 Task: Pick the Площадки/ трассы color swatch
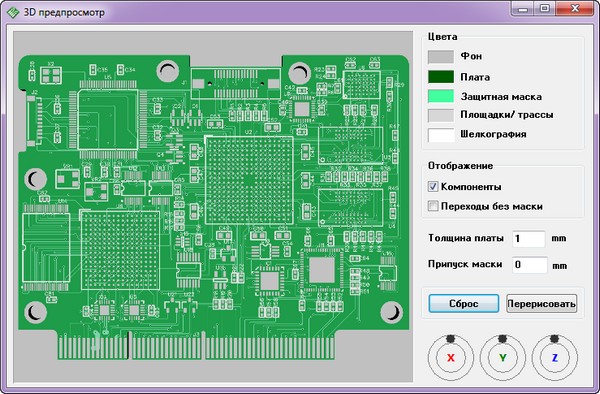[x=441, y=115]
